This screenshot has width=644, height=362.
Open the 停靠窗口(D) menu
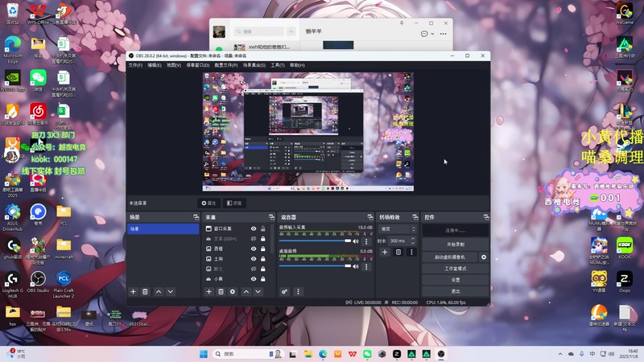[198, 65]
